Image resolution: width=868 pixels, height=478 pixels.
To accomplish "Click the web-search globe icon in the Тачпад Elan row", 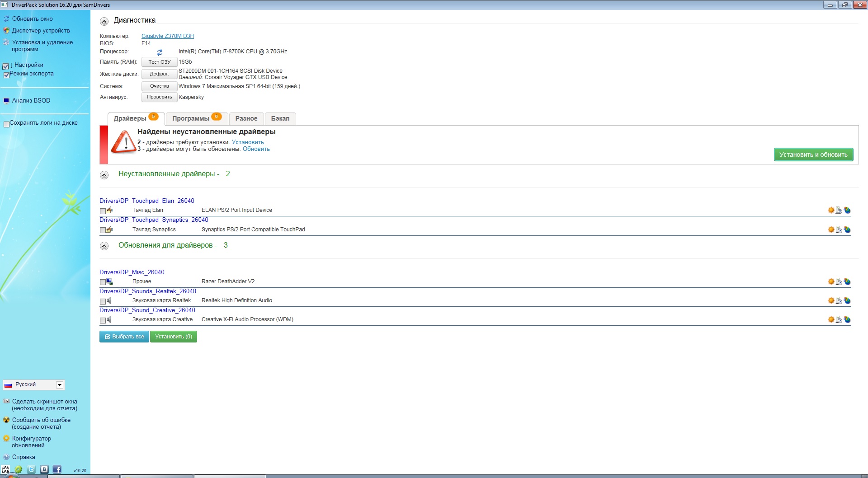I will pos(847,210).
